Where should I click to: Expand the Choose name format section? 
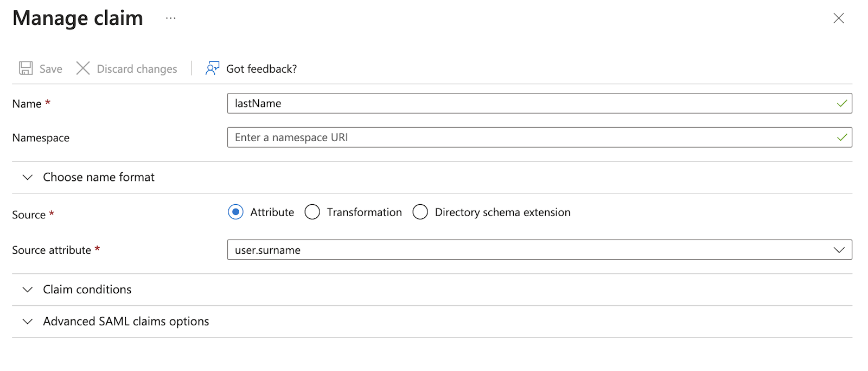(432, 177)
